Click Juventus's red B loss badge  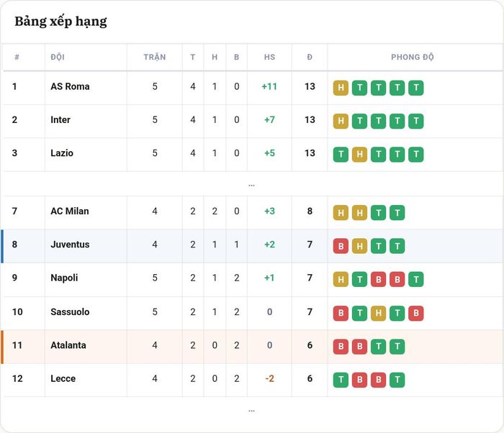coord(341,246)
